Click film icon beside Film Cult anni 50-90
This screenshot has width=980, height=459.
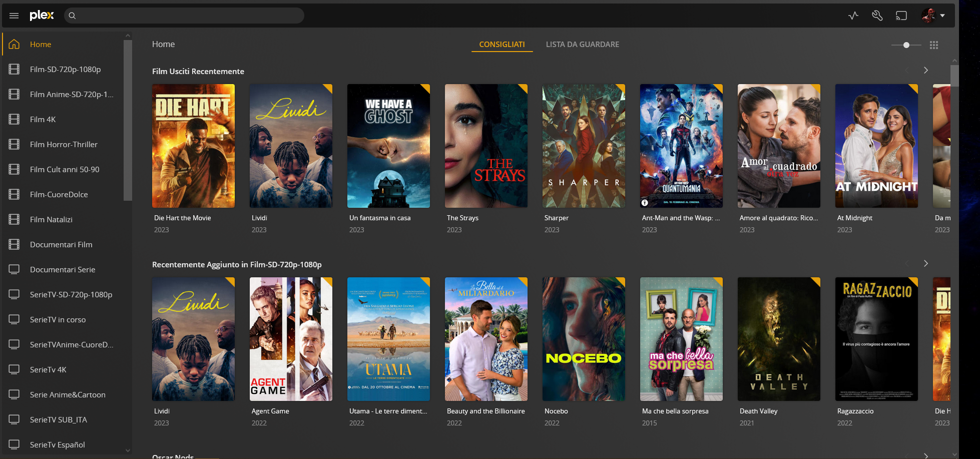point(14,169)
